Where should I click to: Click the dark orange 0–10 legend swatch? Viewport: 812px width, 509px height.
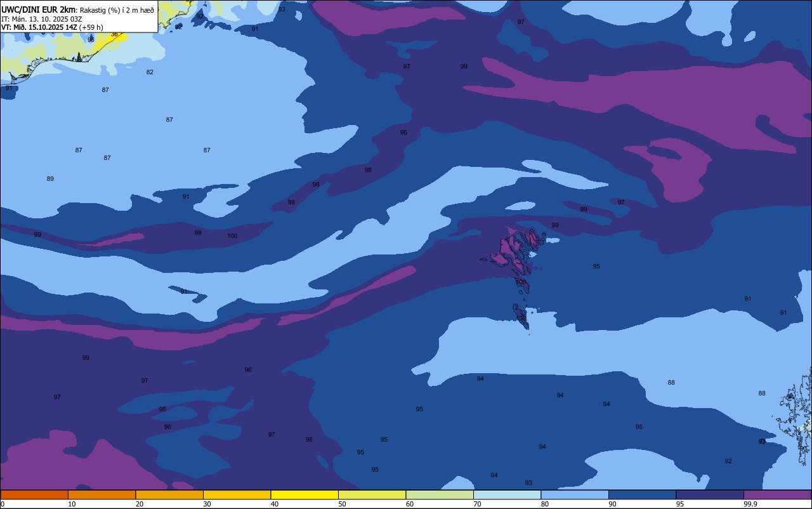[34, 494]
